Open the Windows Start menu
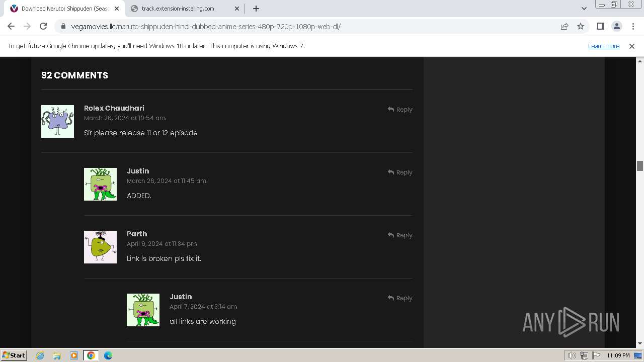The width and height of the screenshot is (644, 362). pos(14,355)
